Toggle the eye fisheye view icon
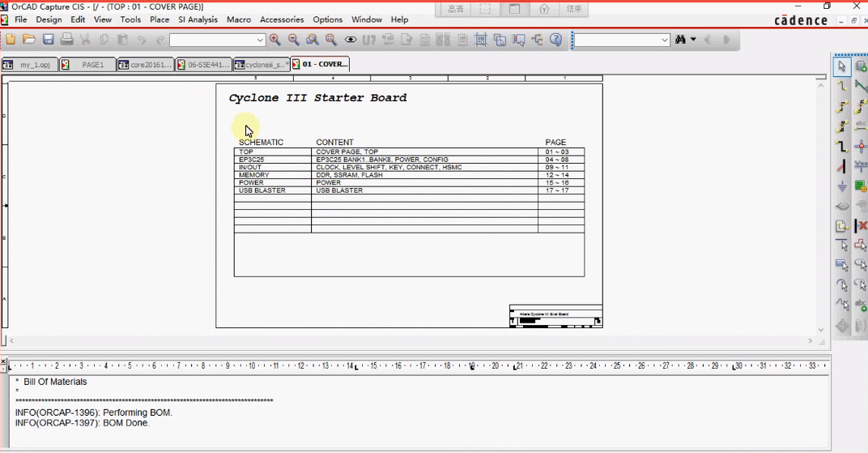868x453 pixels. tap(351, 40)
